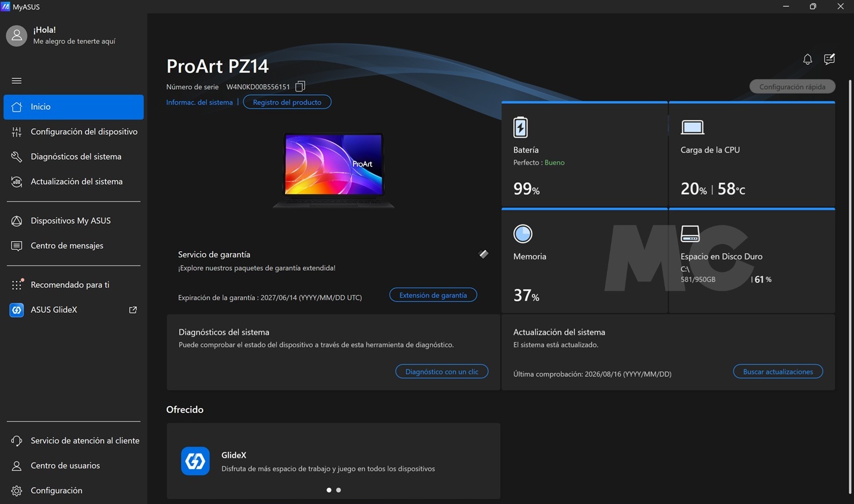
Task: Open ASUS GlideX external link icon
Action: click(133, 310)
